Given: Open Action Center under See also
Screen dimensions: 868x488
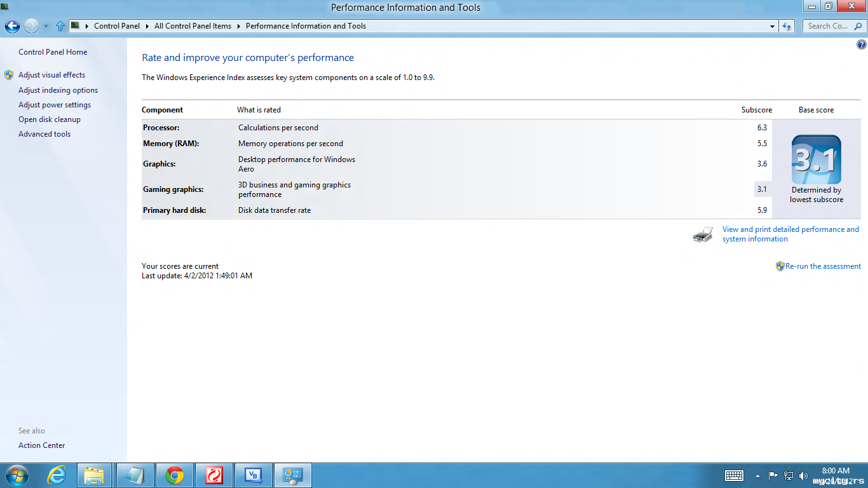Looking at the screenshot, I should (x=41, y=445).
